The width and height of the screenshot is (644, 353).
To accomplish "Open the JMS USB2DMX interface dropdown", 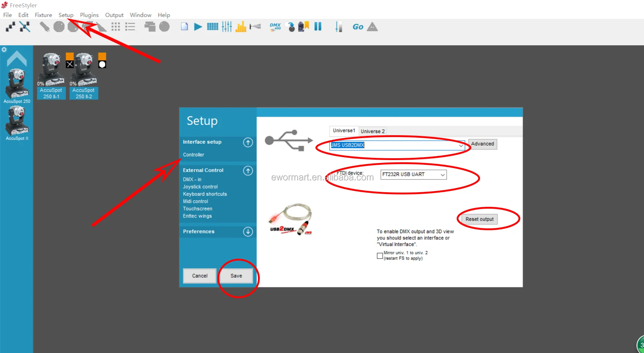I will coord(461,145).
